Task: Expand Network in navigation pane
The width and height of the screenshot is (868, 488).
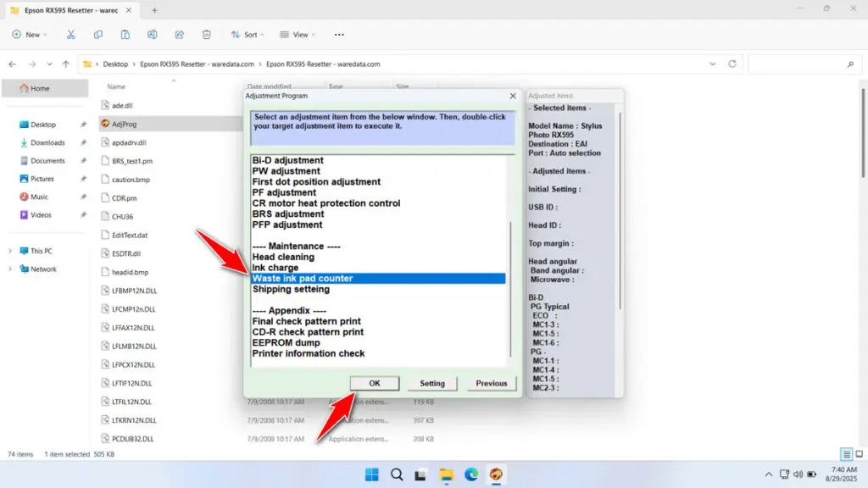Action: click(10, 269)
